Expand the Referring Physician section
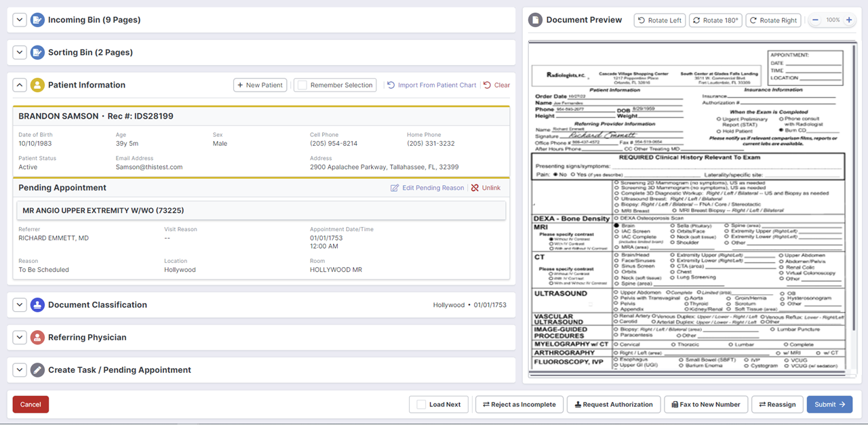Screen dimensions: 868x425 click(x=19, y=338)
